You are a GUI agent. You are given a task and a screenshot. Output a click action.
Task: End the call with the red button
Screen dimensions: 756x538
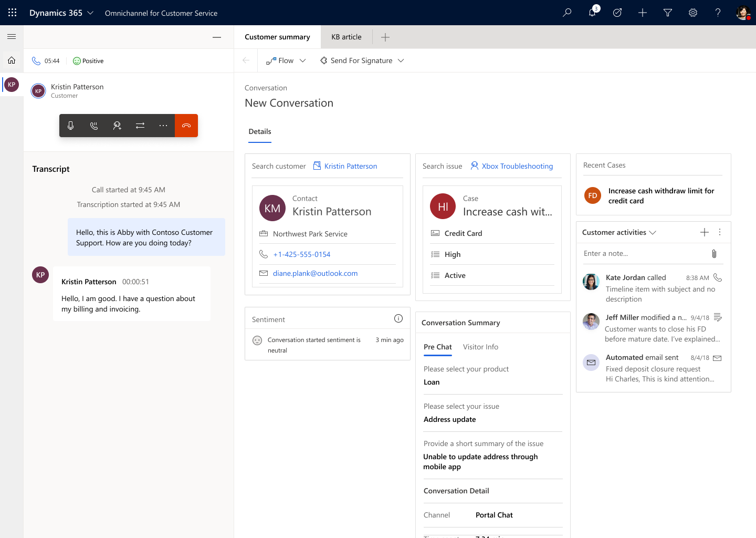[186, 126]
